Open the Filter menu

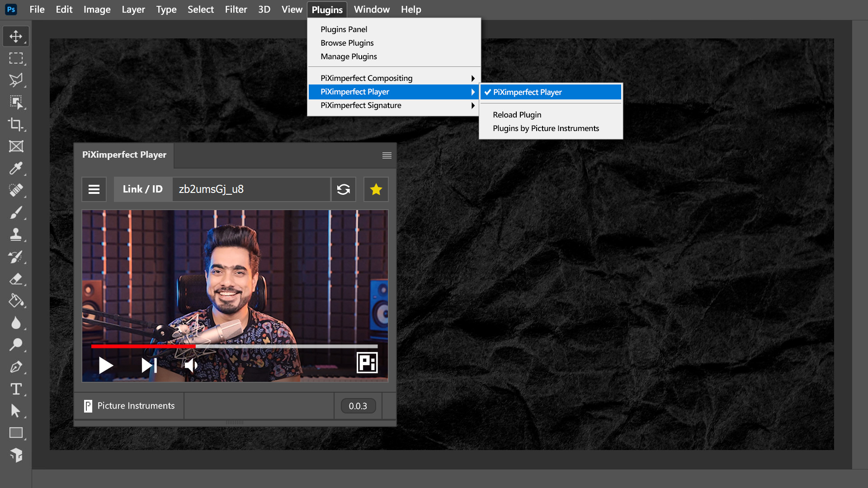[x=236, y=9]
